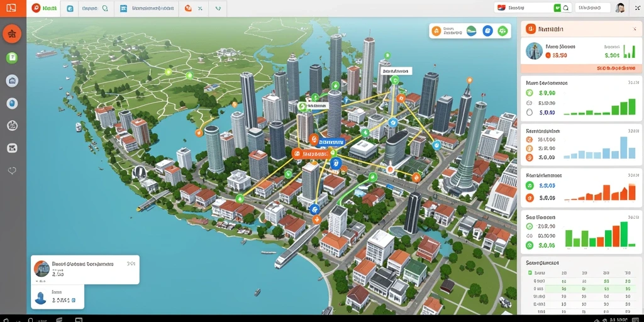The height and width of the screenshot is (322, 644).
Task: Select the blue circular icon in map toolbar
Action: (x=487, y=31)
